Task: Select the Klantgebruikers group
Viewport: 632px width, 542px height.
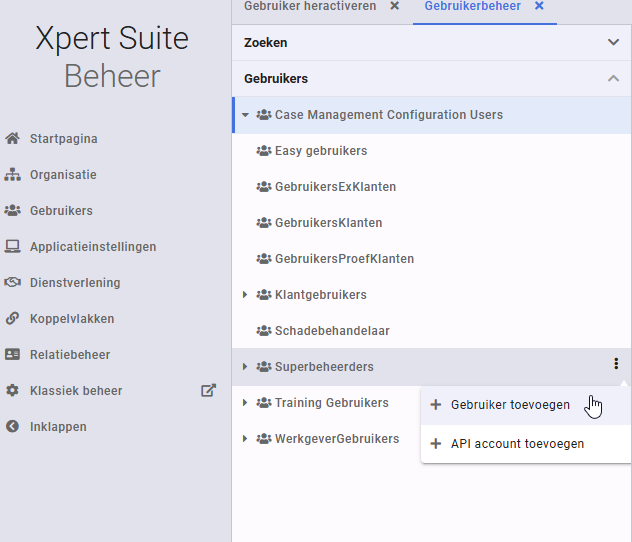Action: (321, 295)
